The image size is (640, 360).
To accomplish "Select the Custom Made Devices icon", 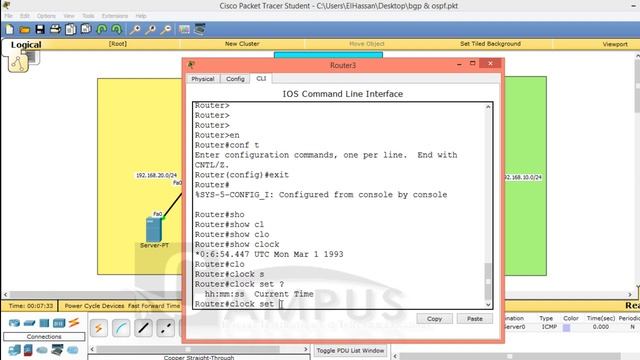I will click(57, 350).
